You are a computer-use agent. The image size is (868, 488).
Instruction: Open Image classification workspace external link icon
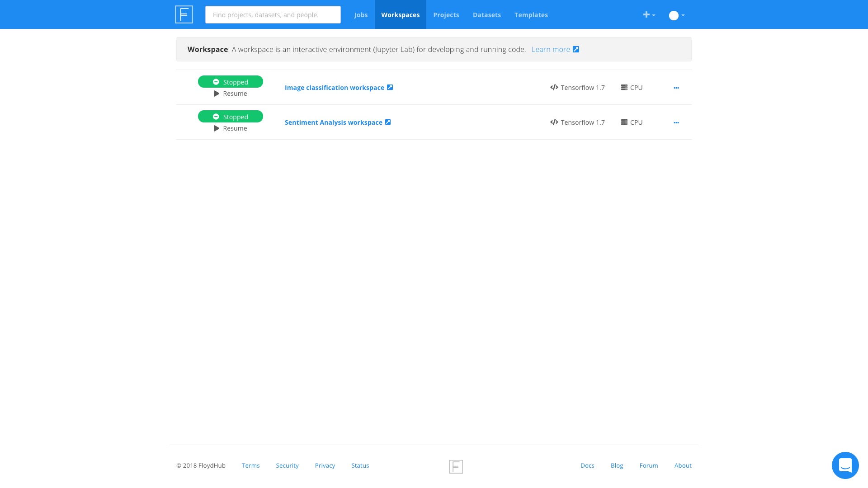(x=390, y=87)
